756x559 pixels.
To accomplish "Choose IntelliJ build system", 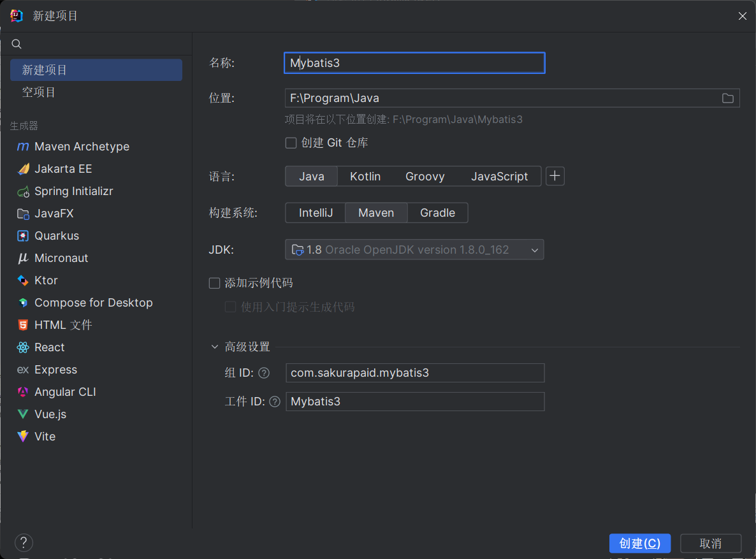I will pos(316,213).
